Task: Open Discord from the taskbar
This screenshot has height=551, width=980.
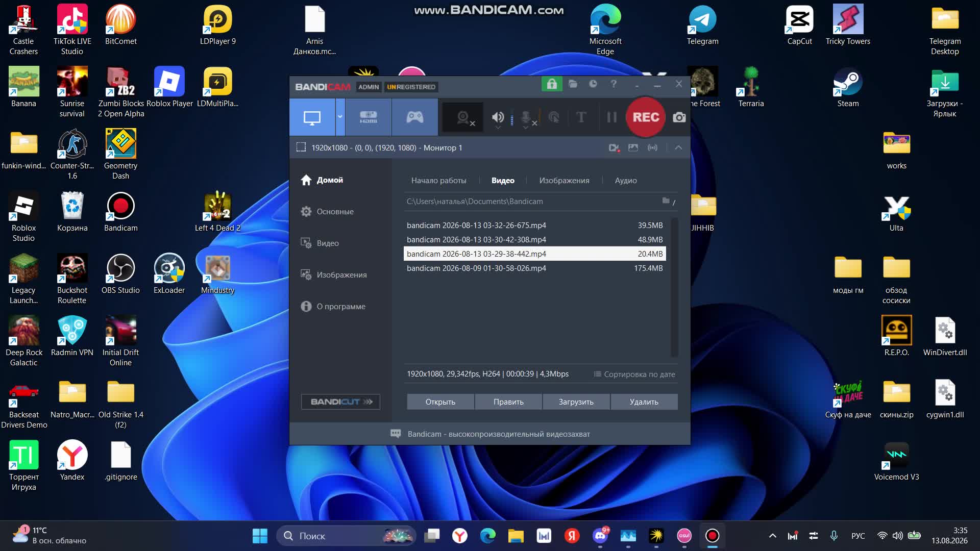Action: [600, 536]
